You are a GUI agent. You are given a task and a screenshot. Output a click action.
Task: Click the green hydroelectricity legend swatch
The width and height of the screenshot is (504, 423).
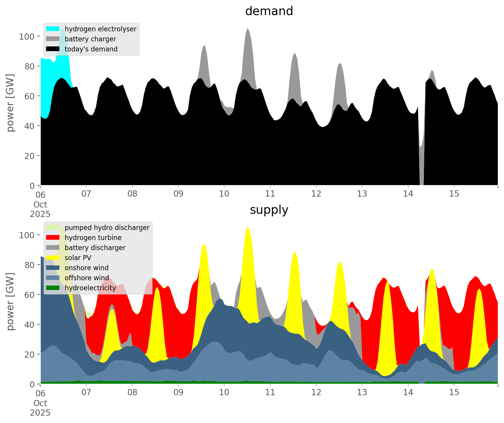(x=53, y=288)
